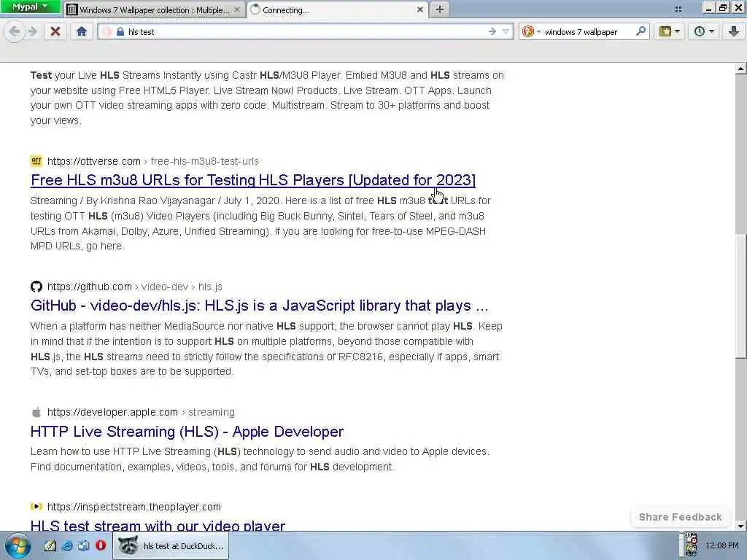Click the Go arrow in the address bar
747x560 pixels.
coord(492,31)
